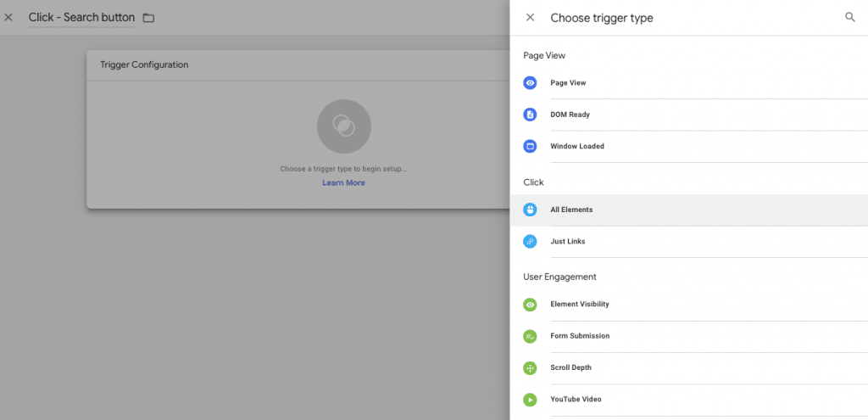The width and height of the screenshot is (868, 420).
Task: Open search in trigger type panel
Action: 850,17
